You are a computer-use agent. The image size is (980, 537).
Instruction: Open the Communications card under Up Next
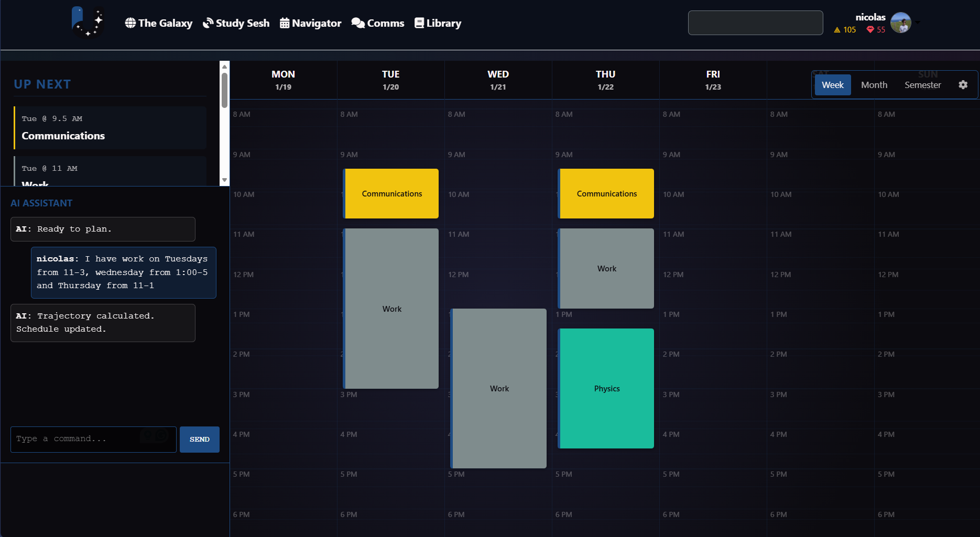[x=110, y=127]
